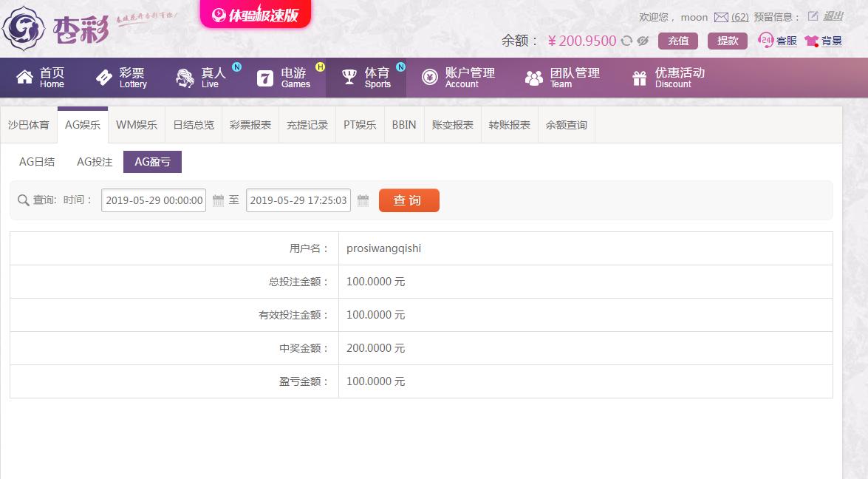The image size is (868, 479).
Task: Click the 客服 customer service link
Action: tap(787, 41)
